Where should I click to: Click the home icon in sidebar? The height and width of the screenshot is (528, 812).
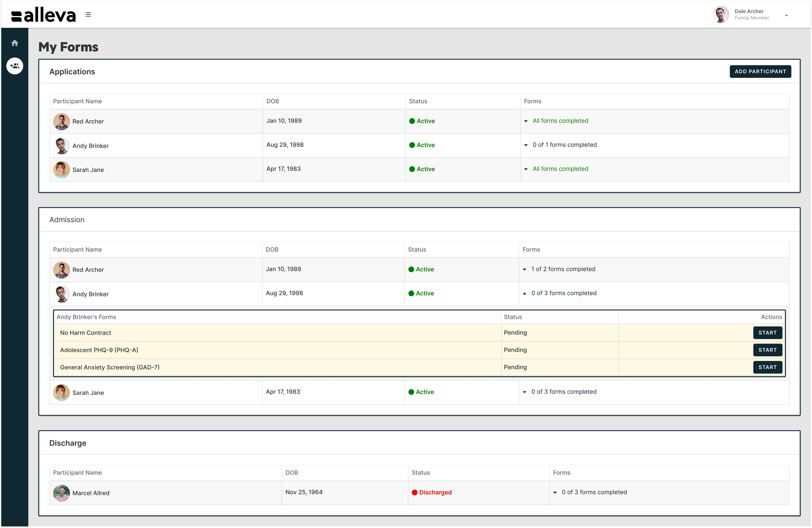coord(15,43)
